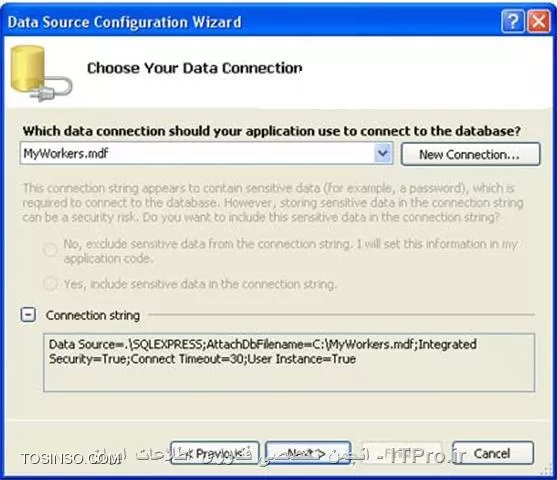557x480 pixels.
Task: Click the Previous button
Action: coord(215,453)
